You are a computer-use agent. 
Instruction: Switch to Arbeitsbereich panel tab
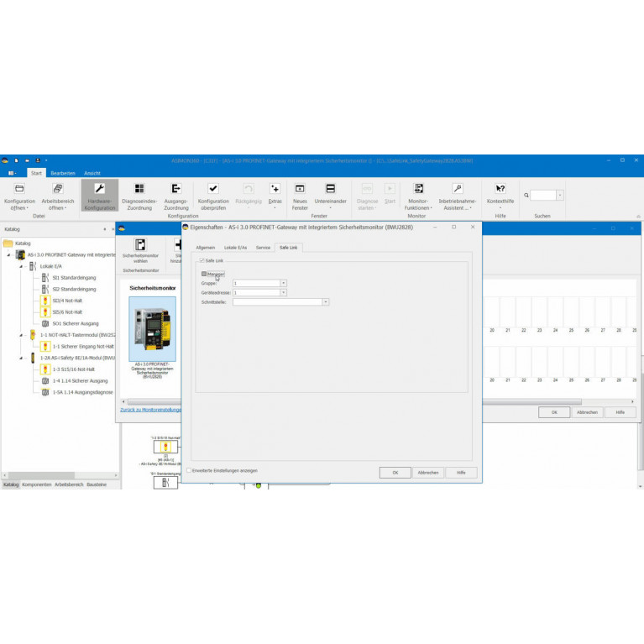[69, 484]
